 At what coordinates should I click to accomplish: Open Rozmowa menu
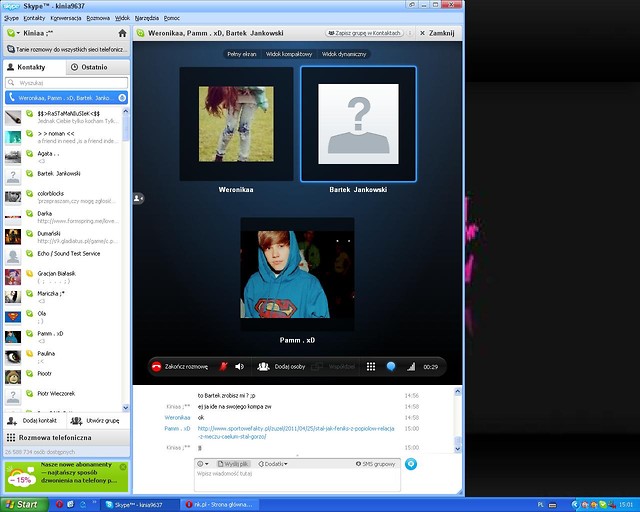pos(98,18)
